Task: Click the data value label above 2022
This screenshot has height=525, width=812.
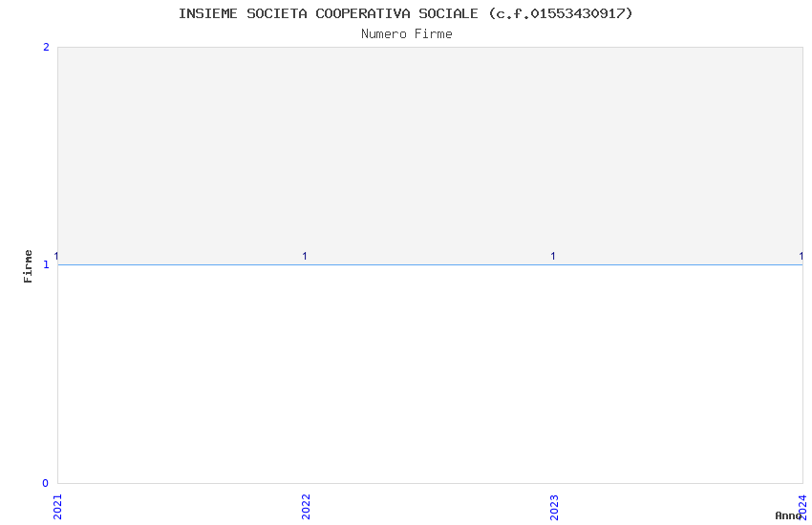Action: coord(305,256)
